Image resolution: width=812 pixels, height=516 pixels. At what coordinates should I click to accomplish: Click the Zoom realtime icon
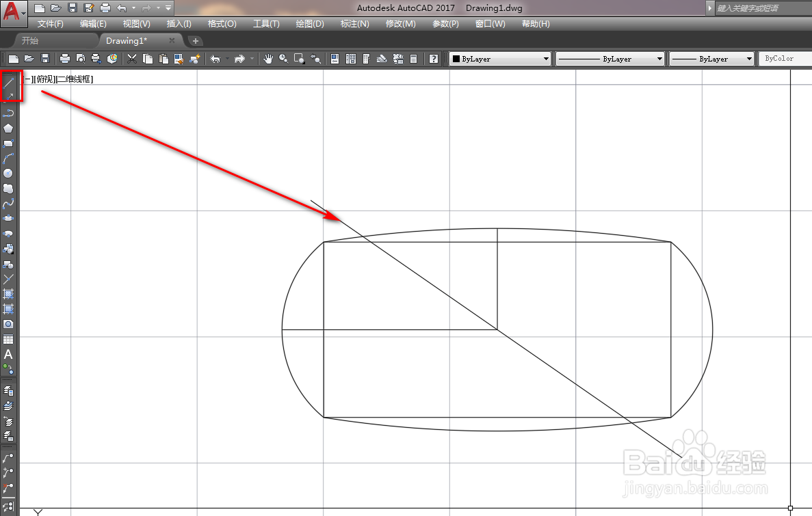coord(283,59)
